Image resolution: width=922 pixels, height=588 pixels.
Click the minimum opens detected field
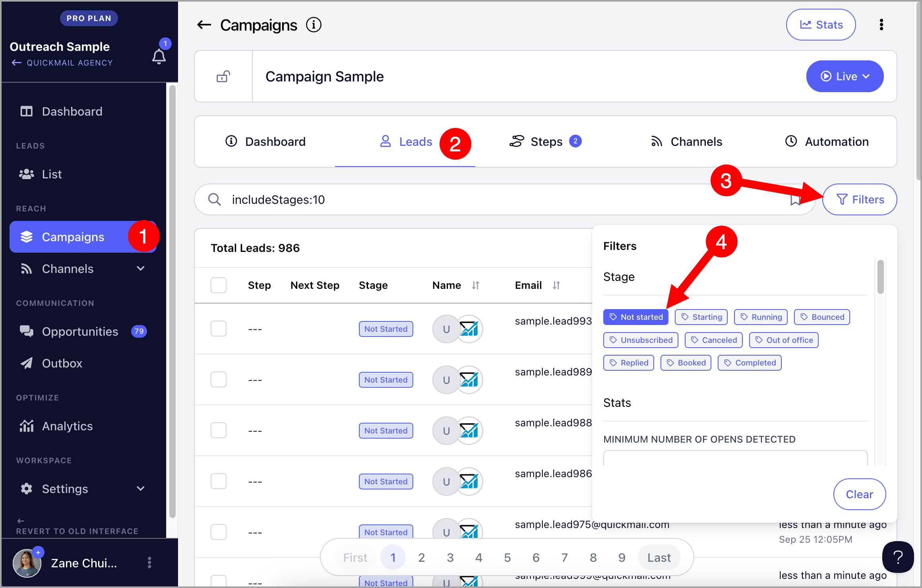pos(735,458)
